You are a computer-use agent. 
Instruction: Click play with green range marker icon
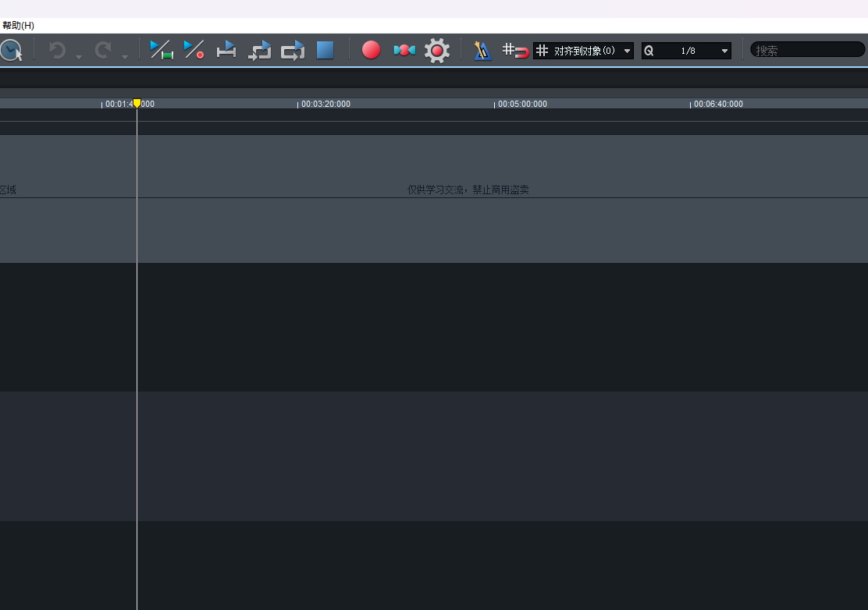coord(161,50)
